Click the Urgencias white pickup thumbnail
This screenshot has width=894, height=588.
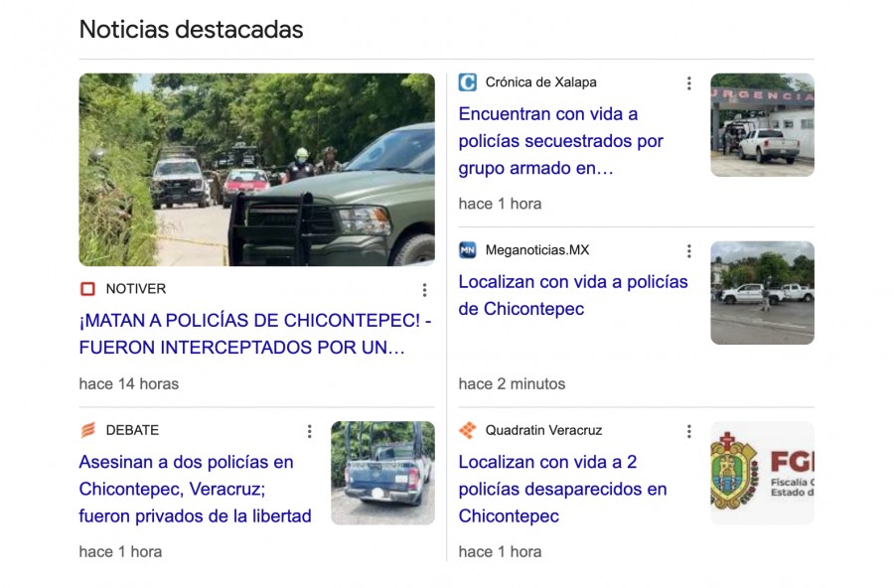pos(762,125)
